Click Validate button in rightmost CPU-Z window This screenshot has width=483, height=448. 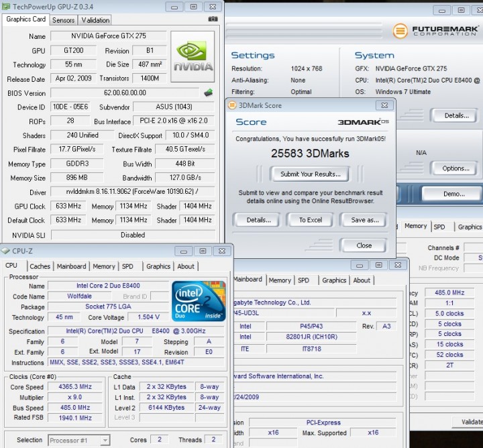tap(468, 422)
